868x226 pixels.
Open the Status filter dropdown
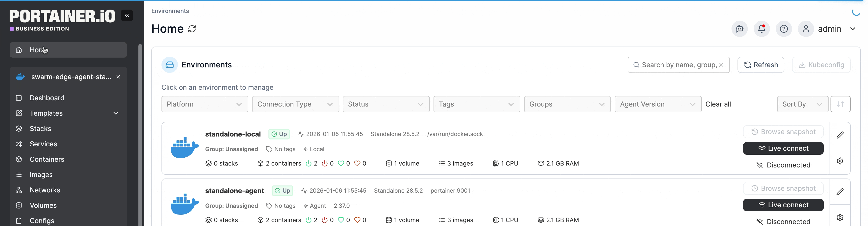click(386, 104)
